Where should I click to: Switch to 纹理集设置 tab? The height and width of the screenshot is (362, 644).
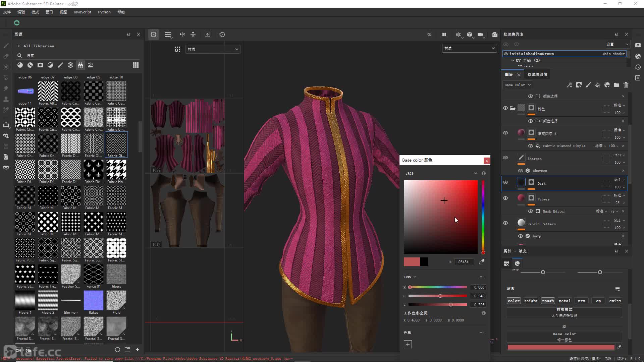tap(537, 74)
